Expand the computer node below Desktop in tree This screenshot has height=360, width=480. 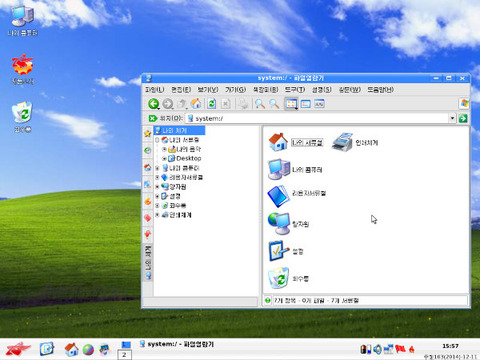(157, 168)
